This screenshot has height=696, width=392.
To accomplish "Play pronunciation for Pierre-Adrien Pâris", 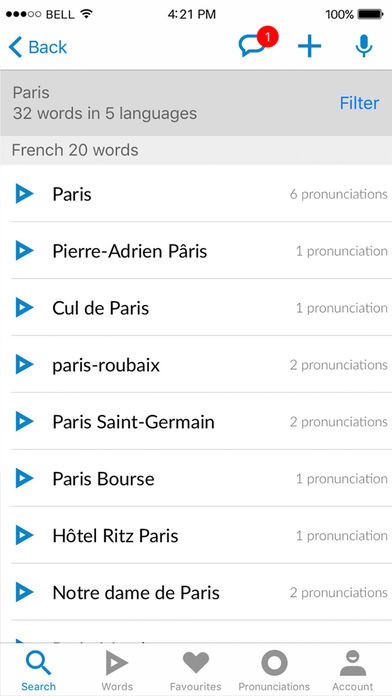I will 24,251.
